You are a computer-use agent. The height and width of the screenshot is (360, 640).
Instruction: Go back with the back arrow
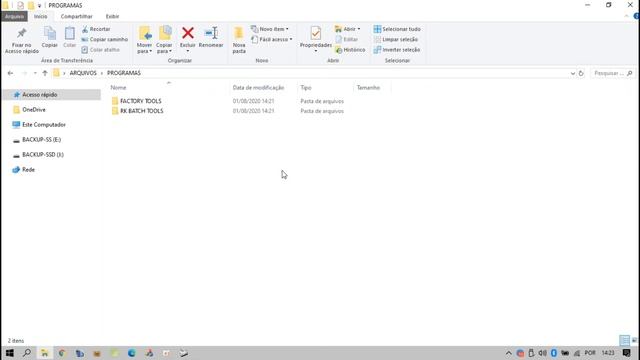(11, 73)
